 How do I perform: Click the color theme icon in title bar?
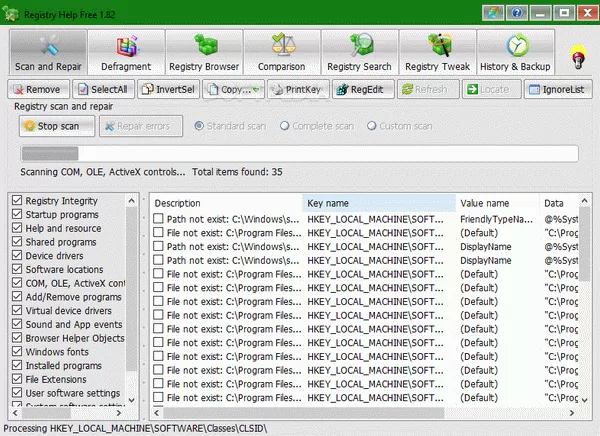tap(493, 13)
